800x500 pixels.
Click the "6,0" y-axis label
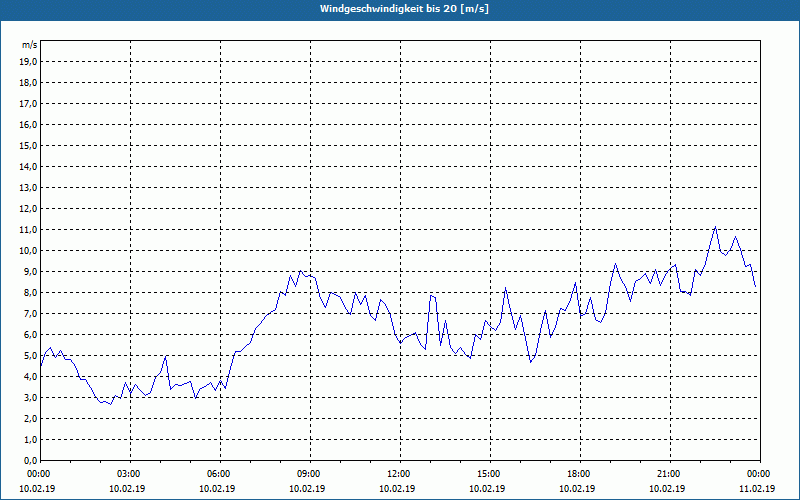coord(30,335)
